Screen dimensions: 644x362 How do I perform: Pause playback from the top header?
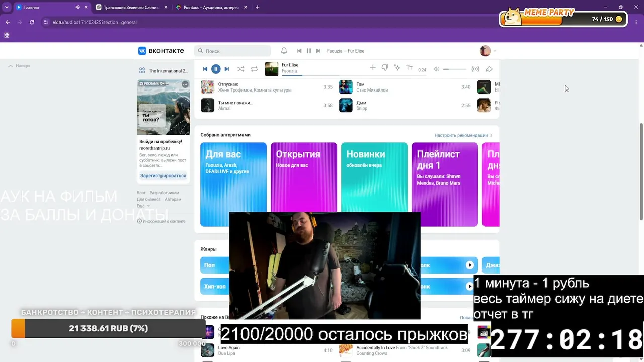coord(309,51)
